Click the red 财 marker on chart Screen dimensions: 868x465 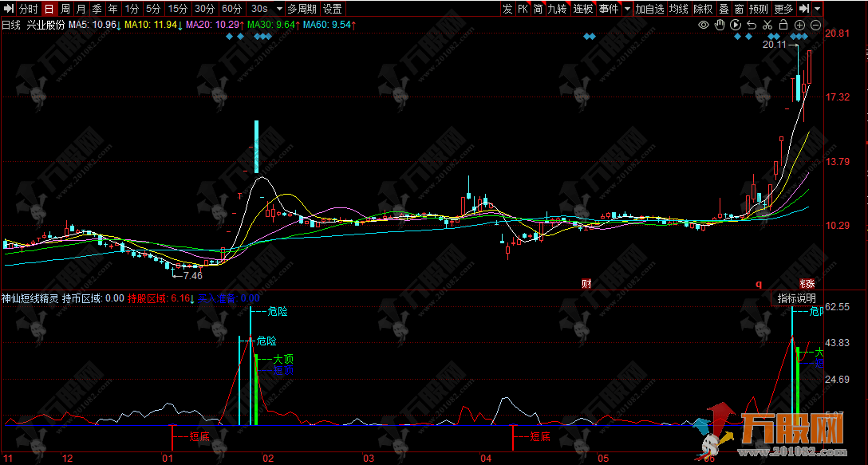586,284
